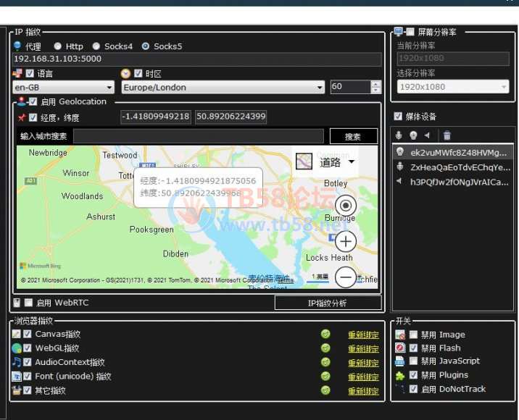This screenshot has height=420, width=519.
Task: Click the map locate-me target icon
Action: click(346, 206)
